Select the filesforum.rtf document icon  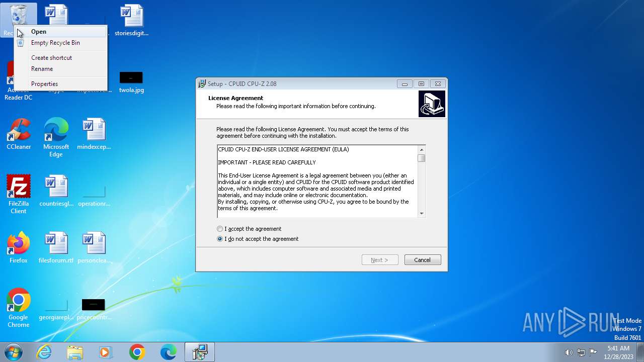tap(56, 248)
